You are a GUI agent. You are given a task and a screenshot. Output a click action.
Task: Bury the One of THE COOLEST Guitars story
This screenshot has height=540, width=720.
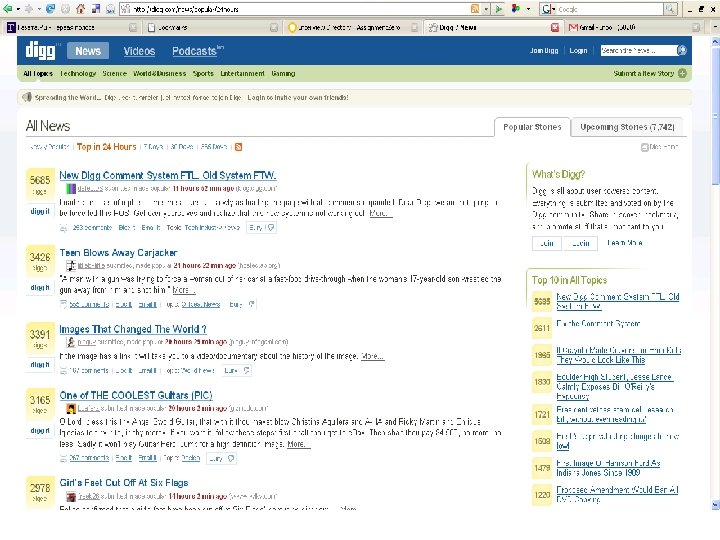click(x=221, y=458)
